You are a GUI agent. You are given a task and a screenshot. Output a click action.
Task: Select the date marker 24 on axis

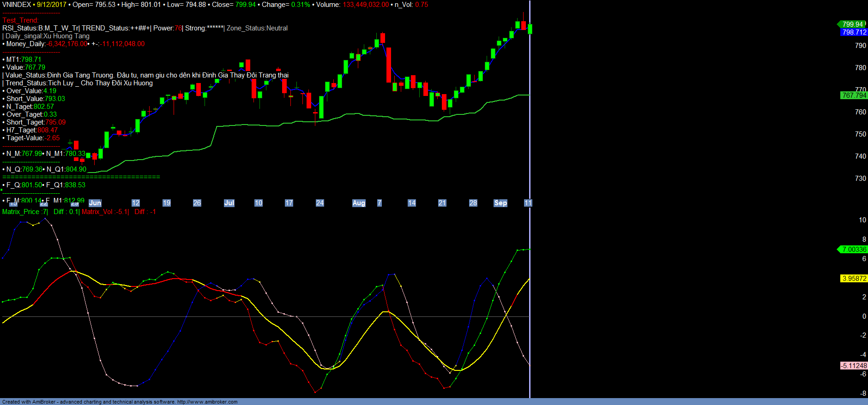pyautogui.click(x=320, y=203)
